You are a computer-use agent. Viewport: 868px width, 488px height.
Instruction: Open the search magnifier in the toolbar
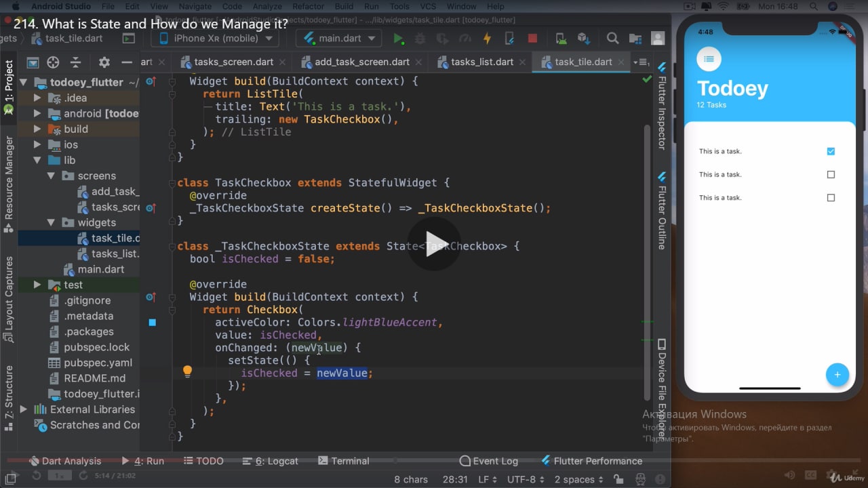[612, 39]
